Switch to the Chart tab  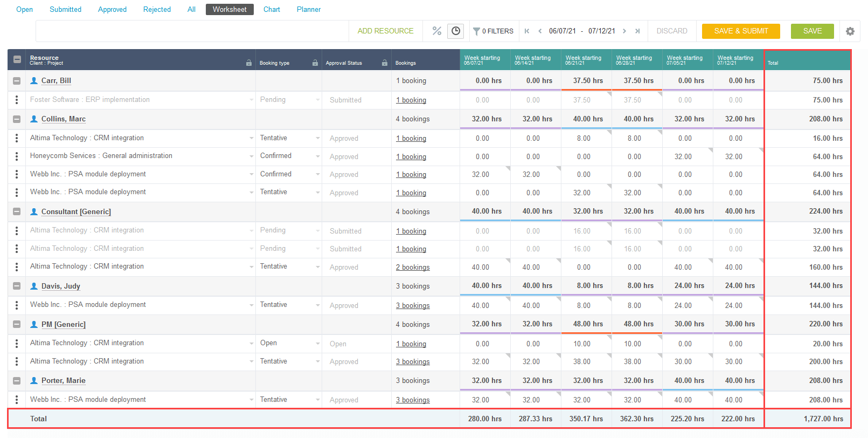coord(272,9)
